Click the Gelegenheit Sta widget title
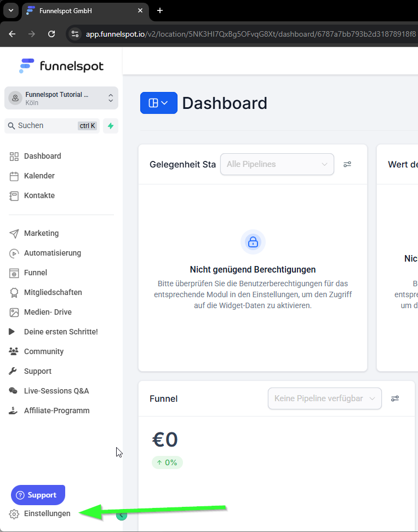 182,164
